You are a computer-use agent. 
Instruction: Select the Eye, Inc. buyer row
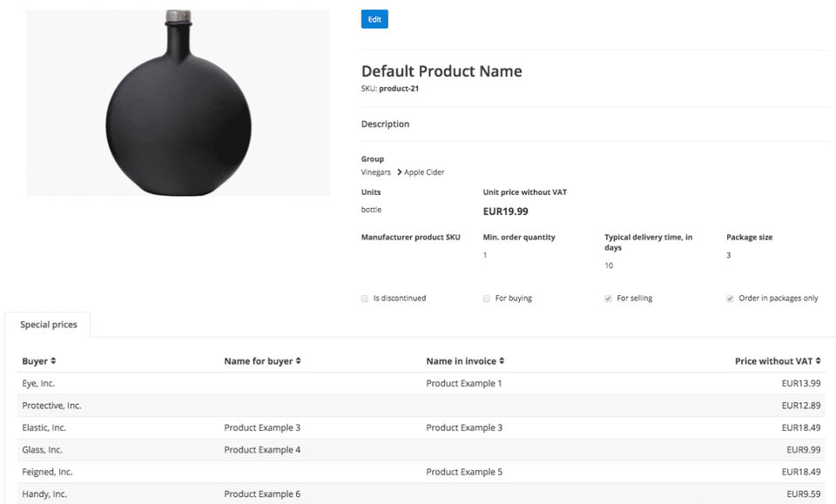point(38,384)
